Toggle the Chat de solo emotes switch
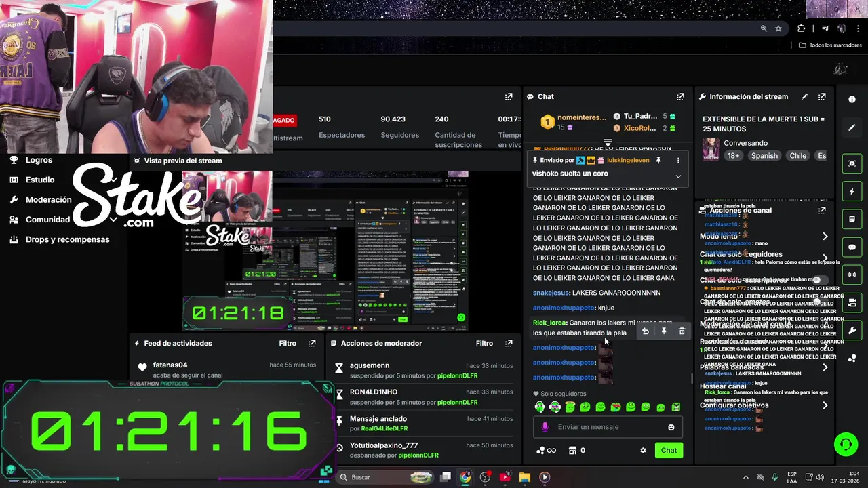The image size is (868, 488). [820, 302]
